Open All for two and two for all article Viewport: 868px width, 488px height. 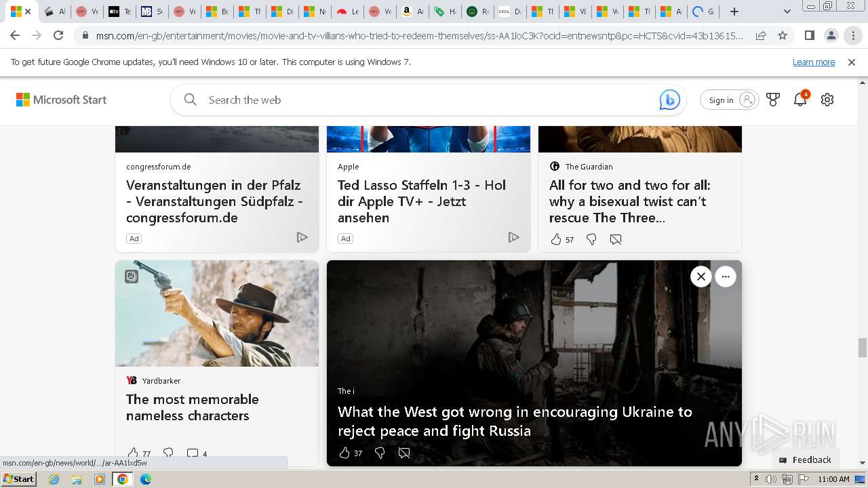pos(630,201)
